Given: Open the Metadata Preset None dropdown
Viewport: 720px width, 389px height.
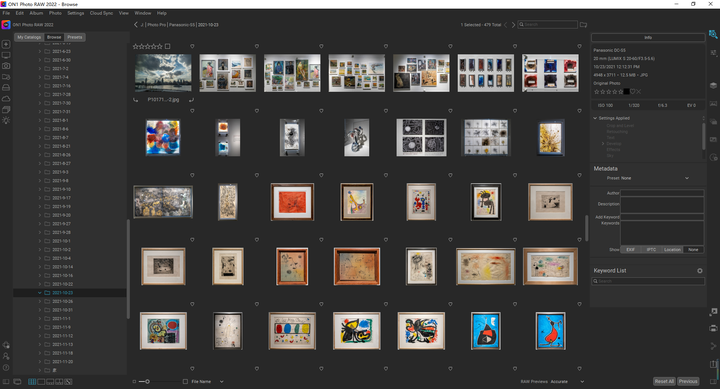Looking at the screenshot, I should pos(647,178).
